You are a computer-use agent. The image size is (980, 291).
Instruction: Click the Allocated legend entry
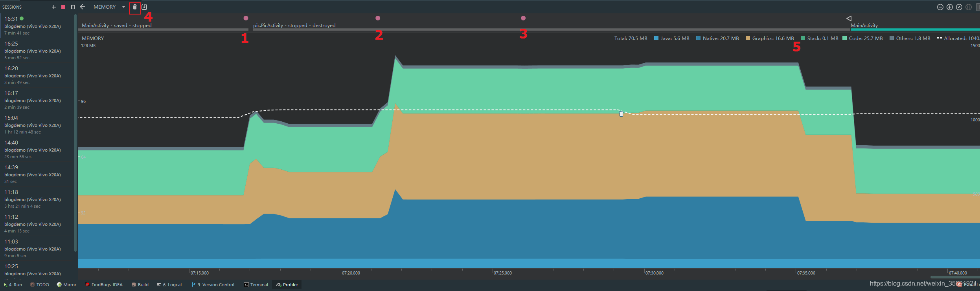(x=958, y=38)
